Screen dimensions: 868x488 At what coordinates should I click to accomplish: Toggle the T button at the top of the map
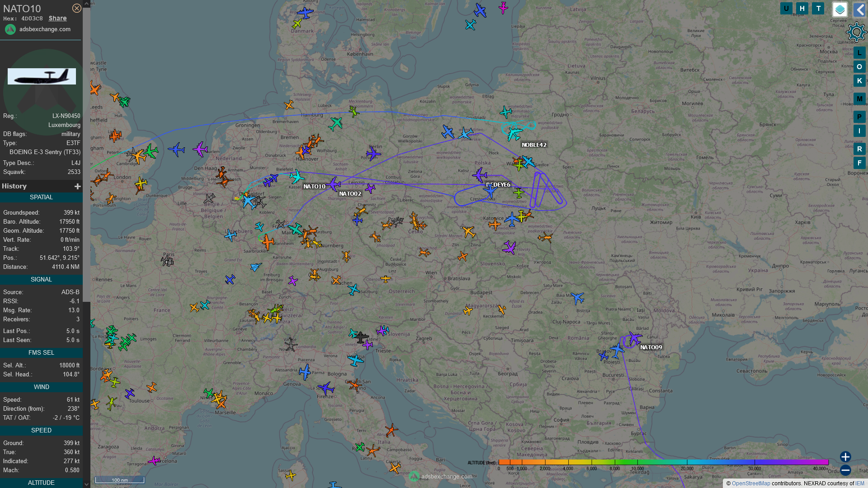[x=818, y=9]
